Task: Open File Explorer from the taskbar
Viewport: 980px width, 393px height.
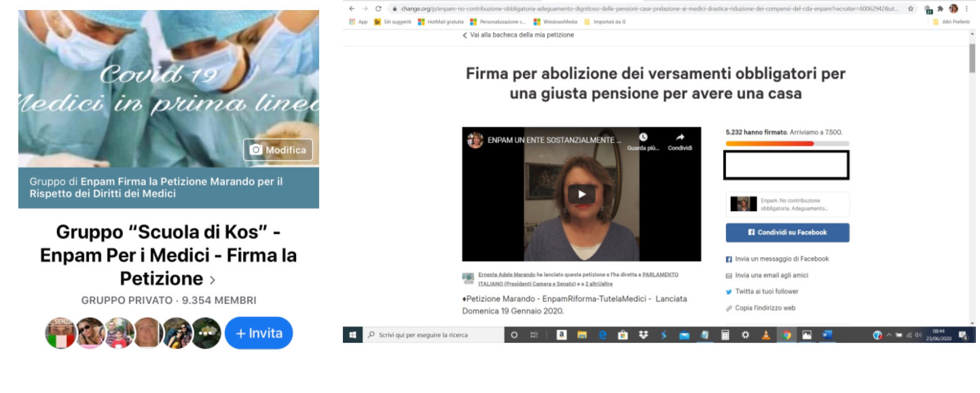Action: tap(582, 335)
